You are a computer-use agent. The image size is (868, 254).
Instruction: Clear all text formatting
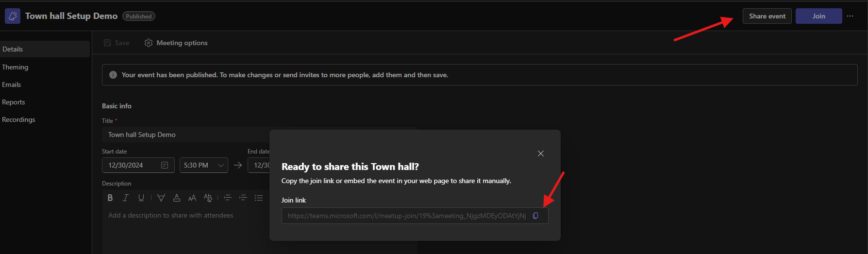coord(208,198)
